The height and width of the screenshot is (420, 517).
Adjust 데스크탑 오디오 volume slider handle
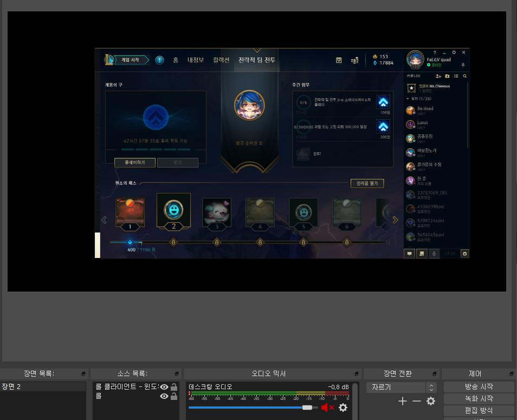coord(307,408)
